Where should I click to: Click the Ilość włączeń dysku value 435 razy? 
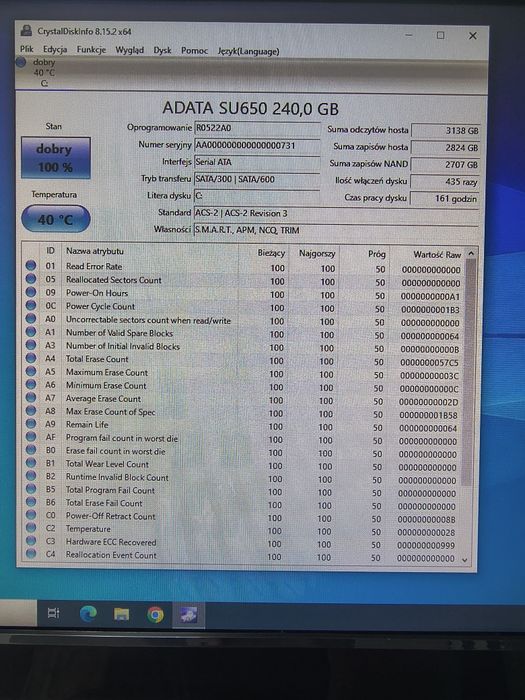click(446, 182)
